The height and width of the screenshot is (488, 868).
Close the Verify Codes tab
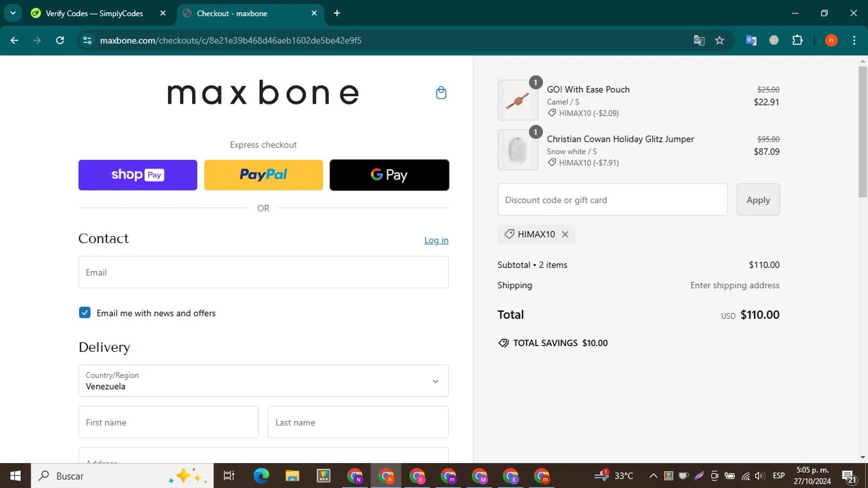pyautogui.click(x=163, y=13)
